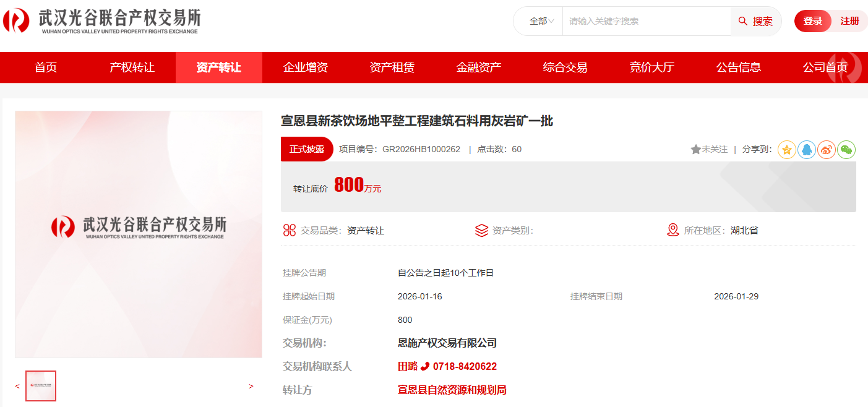Open the 全部 search category dropdown
The height and width of the screenshot is (407, 868).
click(x=541, y=22)
